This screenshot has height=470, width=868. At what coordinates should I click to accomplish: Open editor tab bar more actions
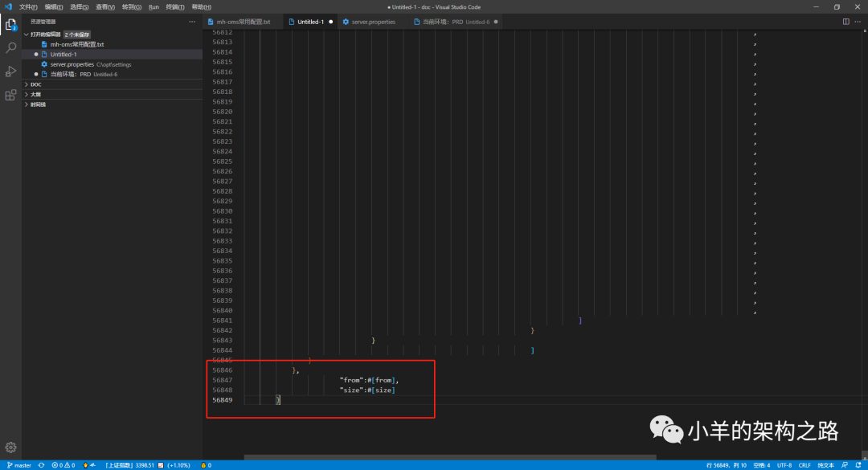coord(858,22)
